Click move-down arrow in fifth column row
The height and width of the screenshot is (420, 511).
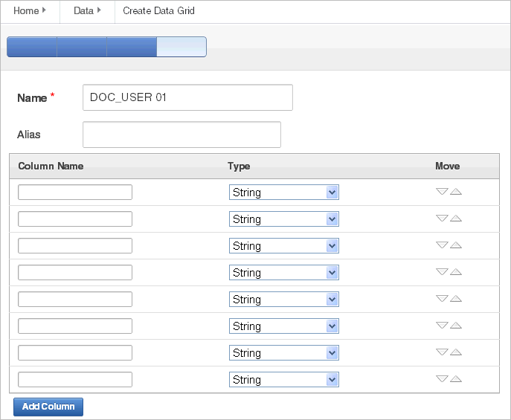tap(442, 298)
